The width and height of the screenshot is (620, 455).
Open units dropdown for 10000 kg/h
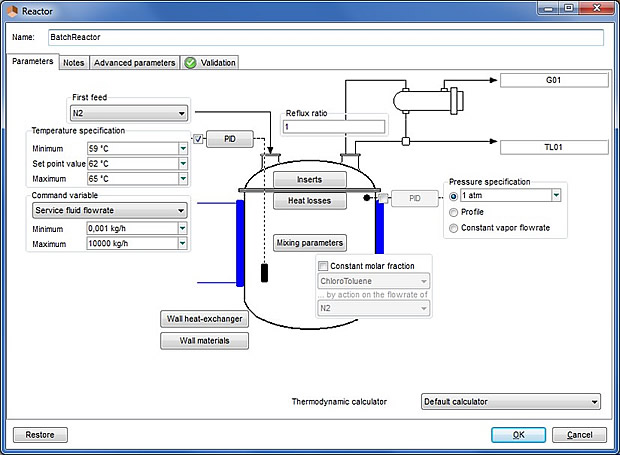click(x=182, y=243)
